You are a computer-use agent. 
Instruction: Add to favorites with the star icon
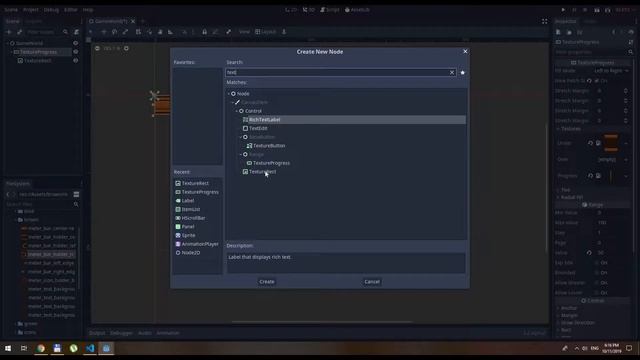pyautogui.click(x=462, y=73)
